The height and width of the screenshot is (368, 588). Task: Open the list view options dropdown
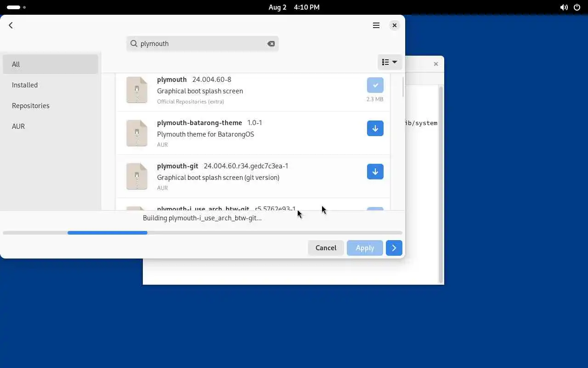tap(390, 62)
